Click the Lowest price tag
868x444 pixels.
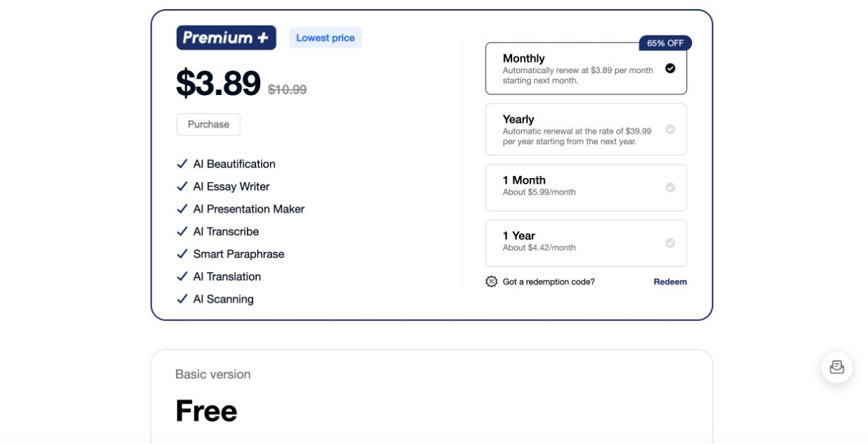[325, 38]
